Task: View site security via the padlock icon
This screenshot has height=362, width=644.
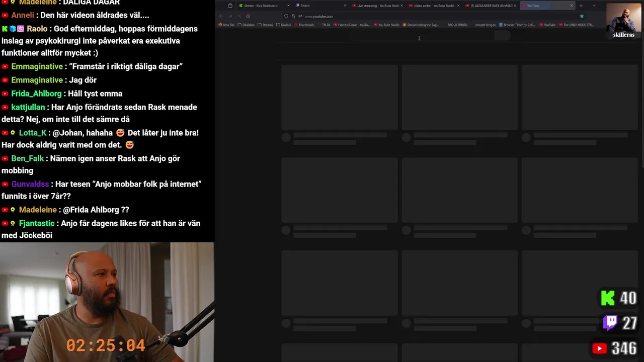Action: coord(293,16)
